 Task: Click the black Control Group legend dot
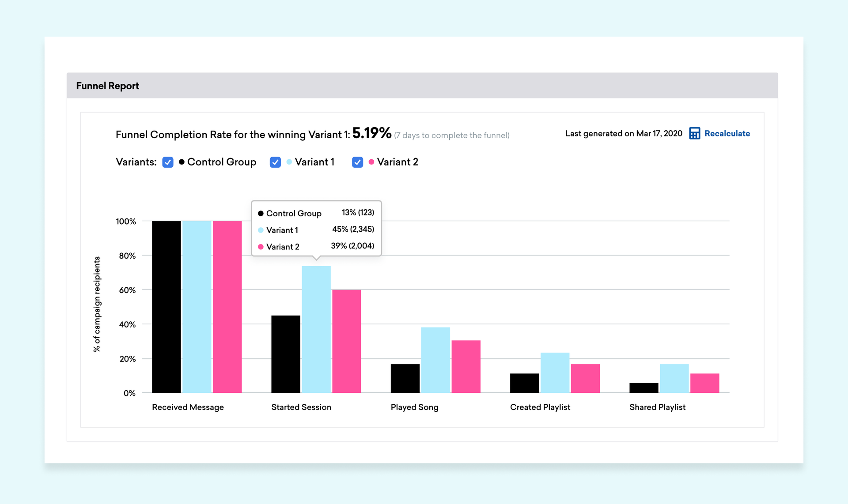coord(182,162)
